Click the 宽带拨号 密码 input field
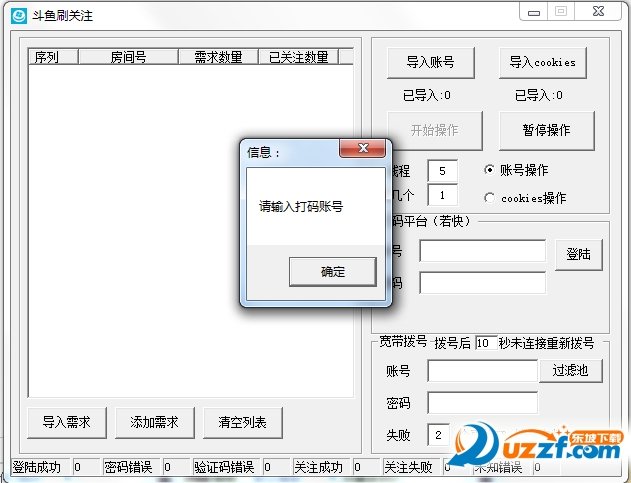 tap(483, 402)
